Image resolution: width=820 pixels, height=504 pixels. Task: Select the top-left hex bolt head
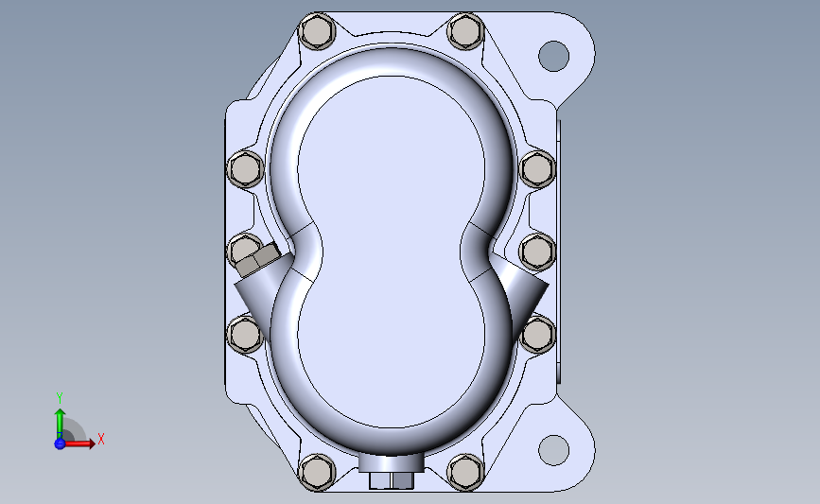(x=317, y=31)
